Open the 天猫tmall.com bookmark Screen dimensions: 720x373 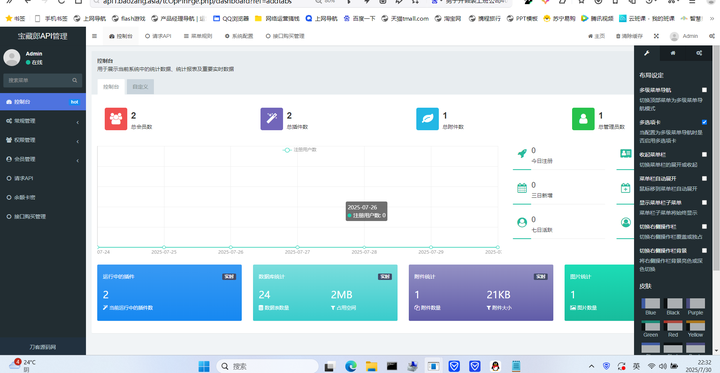click(x=405, y=19)
